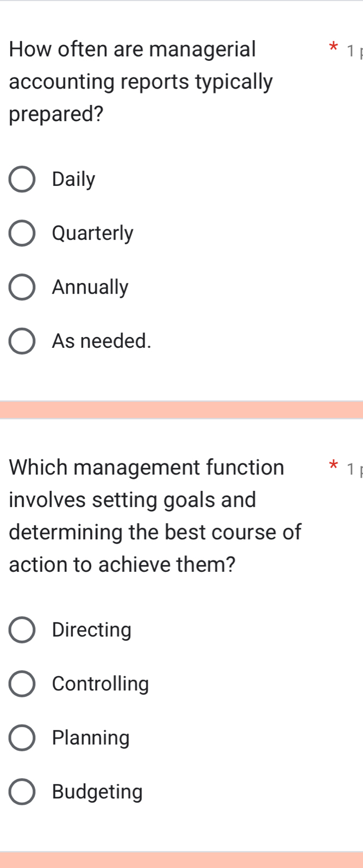Image resolution: width=363 pixels, height=868 pixels.
Task: Choose Quarterly as the answer
Action: 21,233
